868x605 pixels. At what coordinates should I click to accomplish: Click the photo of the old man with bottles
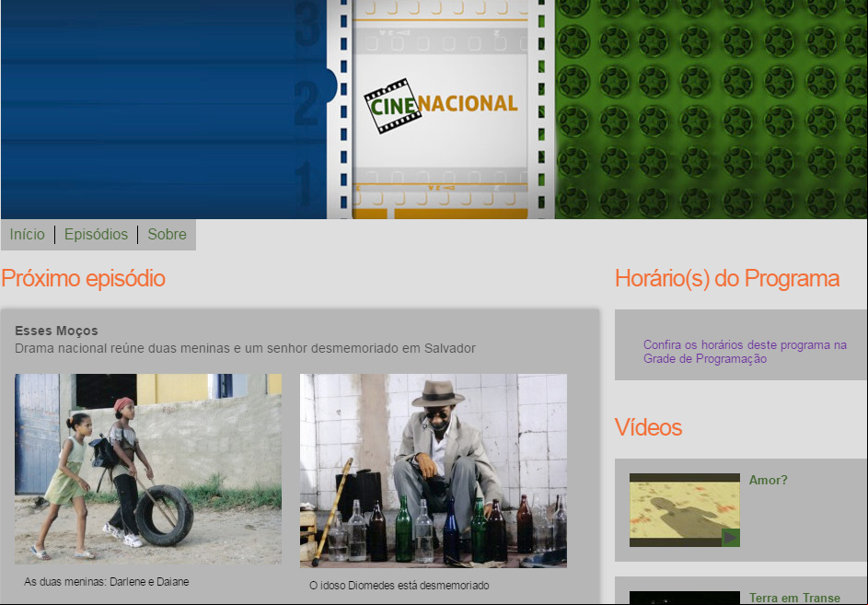(433, 471)
